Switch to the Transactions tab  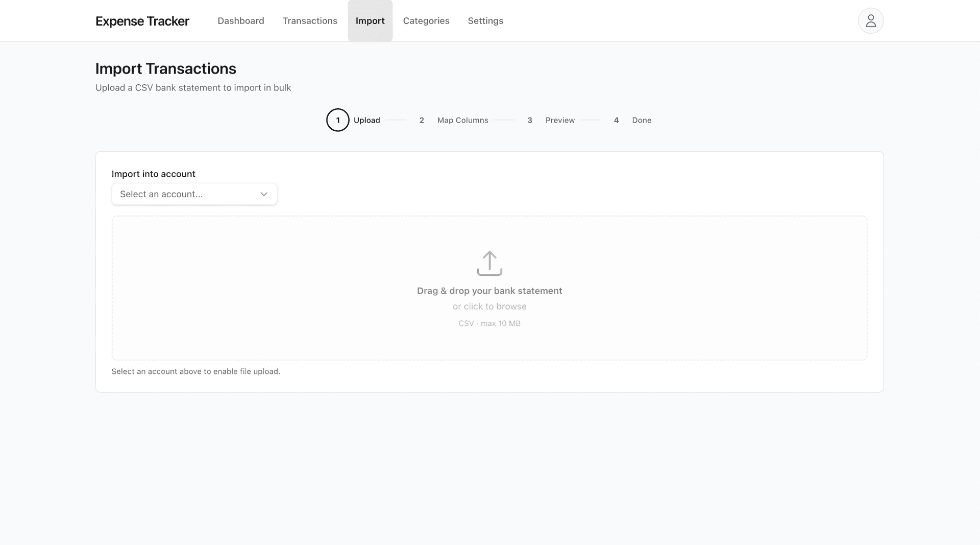click(310, 20)
